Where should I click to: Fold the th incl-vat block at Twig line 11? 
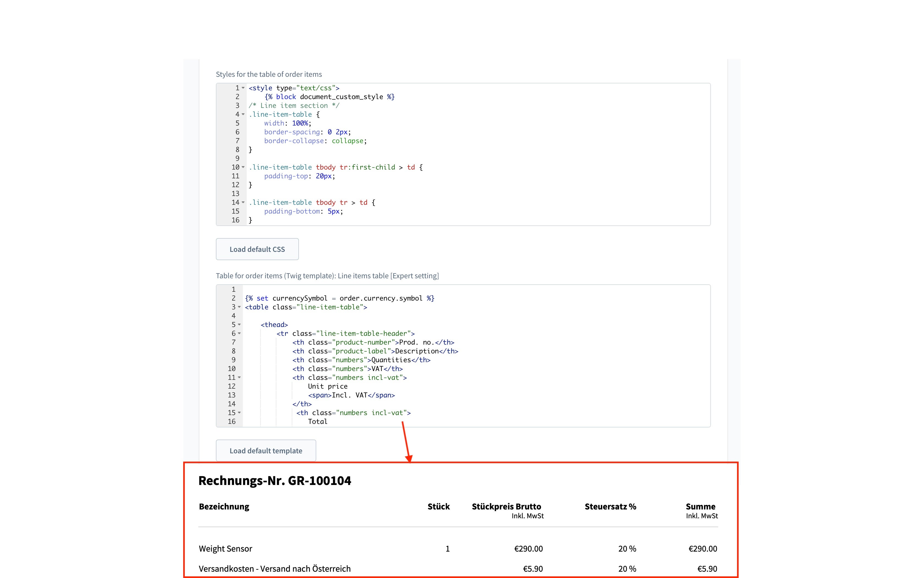[x=240, y=378]
